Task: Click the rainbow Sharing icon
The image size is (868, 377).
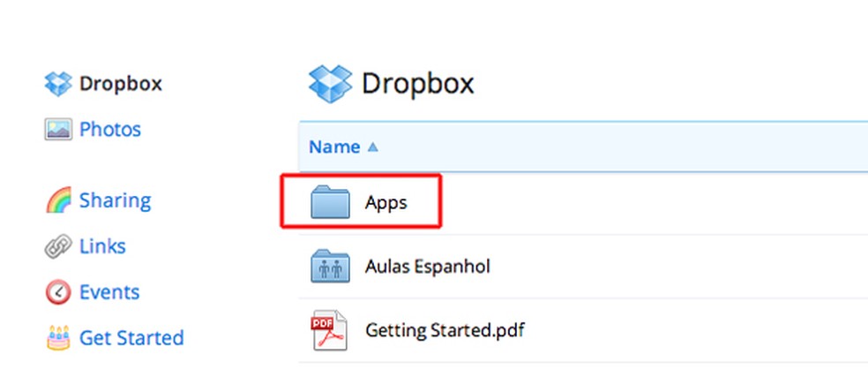Action: [58, 200]
